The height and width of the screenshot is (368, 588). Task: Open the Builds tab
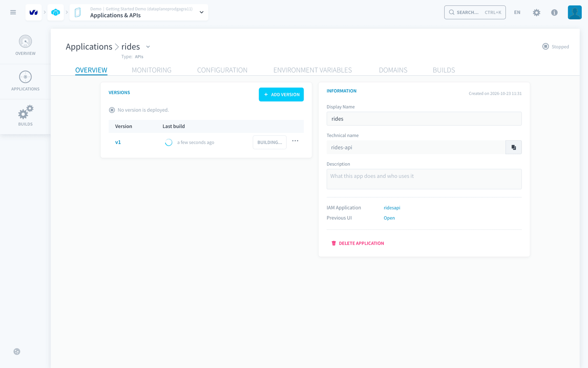[444, 70]
